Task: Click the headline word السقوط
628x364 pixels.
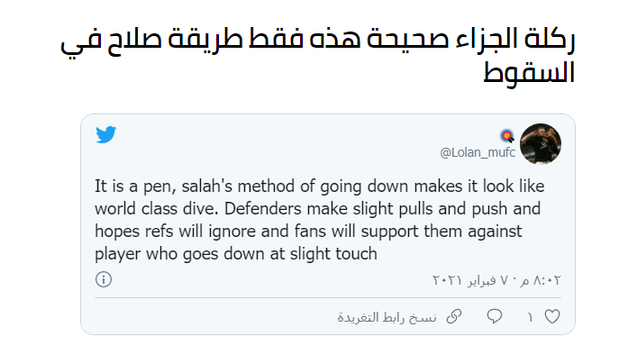Action: pyautogui.click(x=529, y=72)
